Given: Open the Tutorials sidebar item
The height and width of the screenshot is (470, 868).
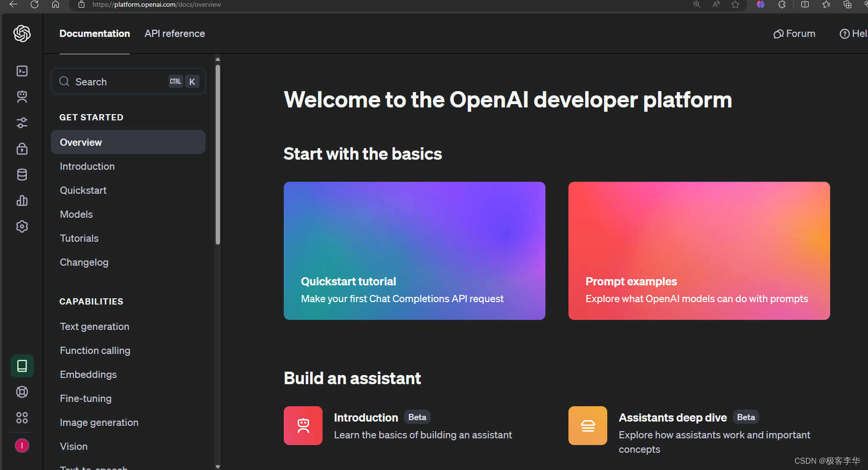Looking at the screenshot, I should pyautogui.click(x=79, y=238).
